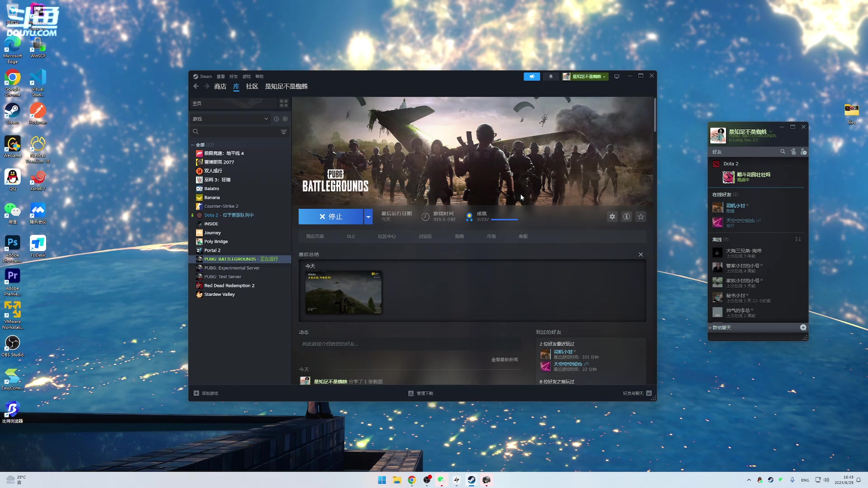Click the library search field
Image resolution: width=868 pixels, height=488 pixels.
(x=235, y=132)
